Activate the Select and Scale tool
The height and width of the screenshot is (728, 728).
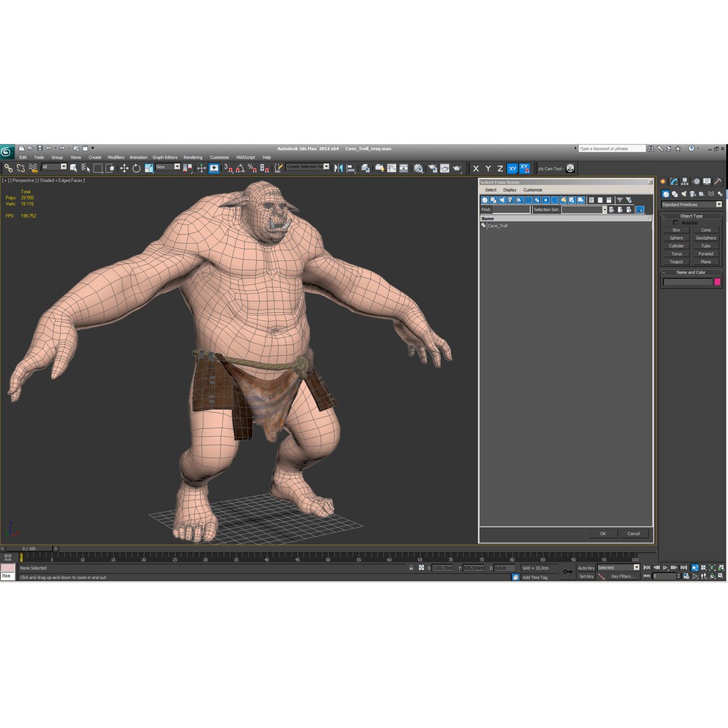(148, 168)
